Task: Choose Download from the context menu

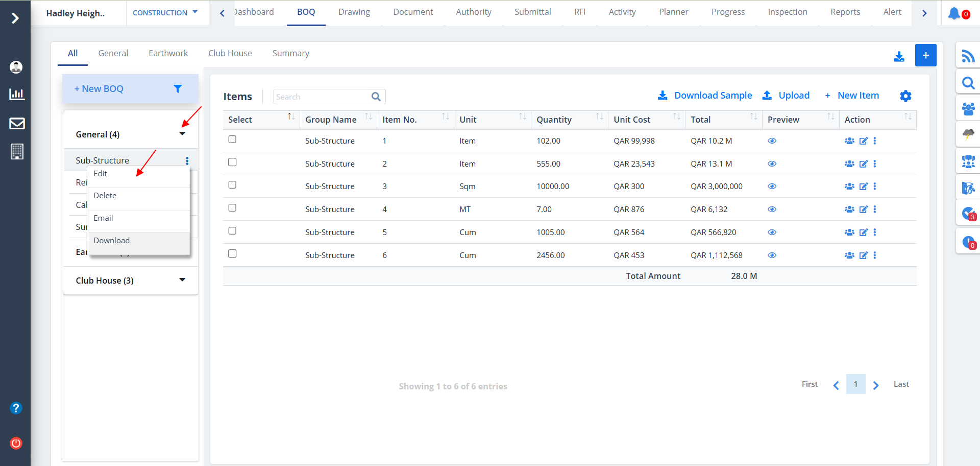Action: (x=112, y=241)
